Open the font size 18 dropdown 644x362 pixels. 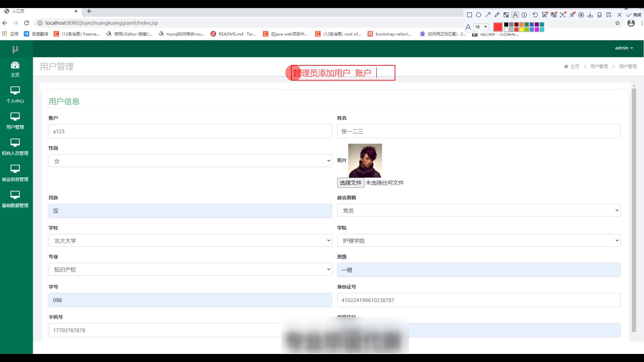(481, 27)
